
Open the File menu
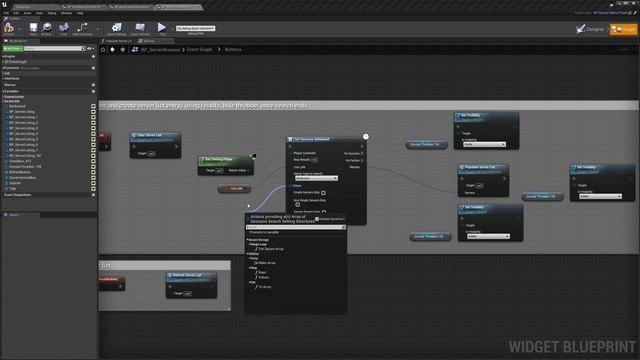pos(6,13)
